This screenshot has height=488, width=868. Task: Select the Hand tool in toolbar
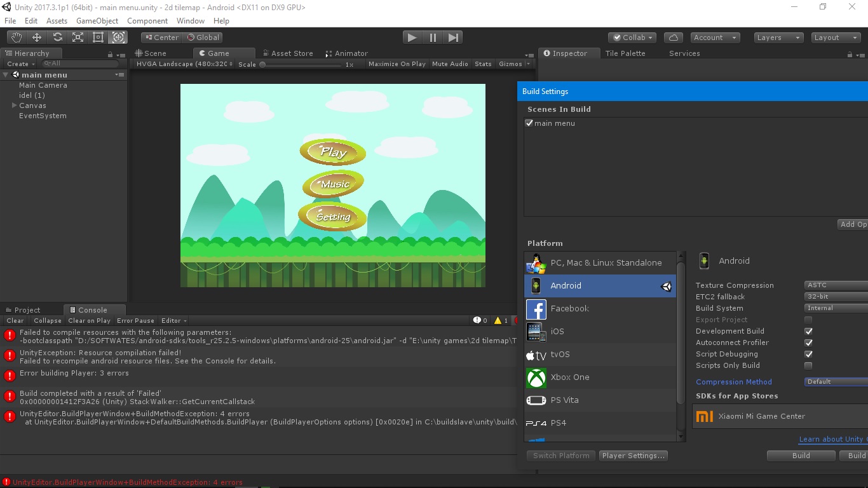point(17,37)
